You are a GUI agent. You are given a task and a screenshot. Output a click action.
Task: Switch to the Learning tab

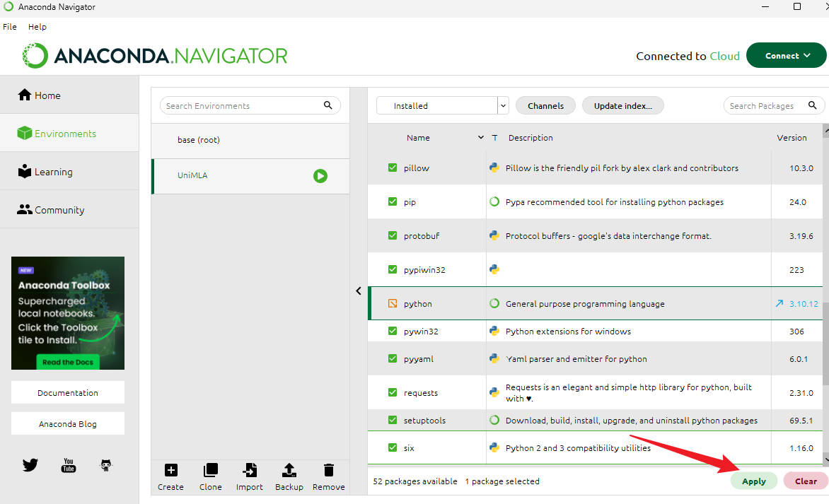pos(53,172)
